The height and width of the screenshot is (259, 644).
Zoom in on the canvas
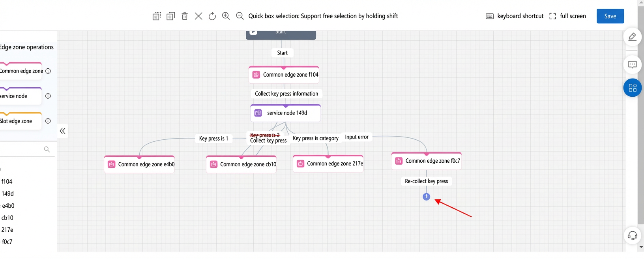coord(226,16)
